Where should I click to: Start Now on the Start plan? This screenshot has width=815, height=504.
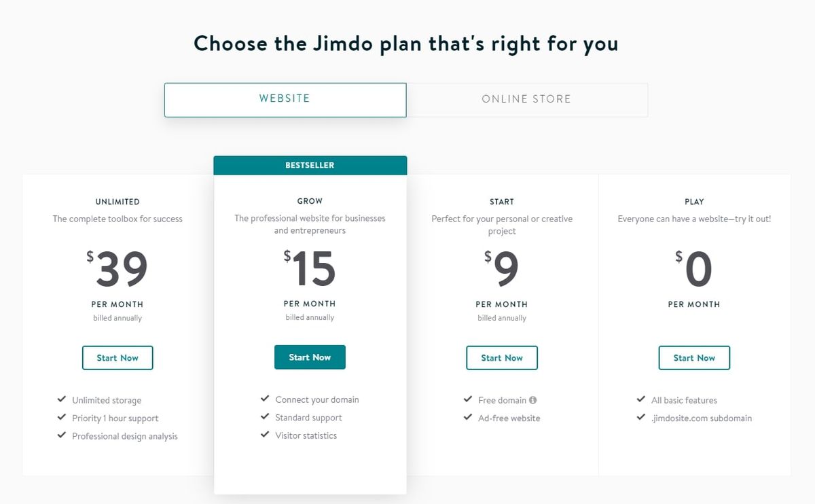click(x=502, y=358)
